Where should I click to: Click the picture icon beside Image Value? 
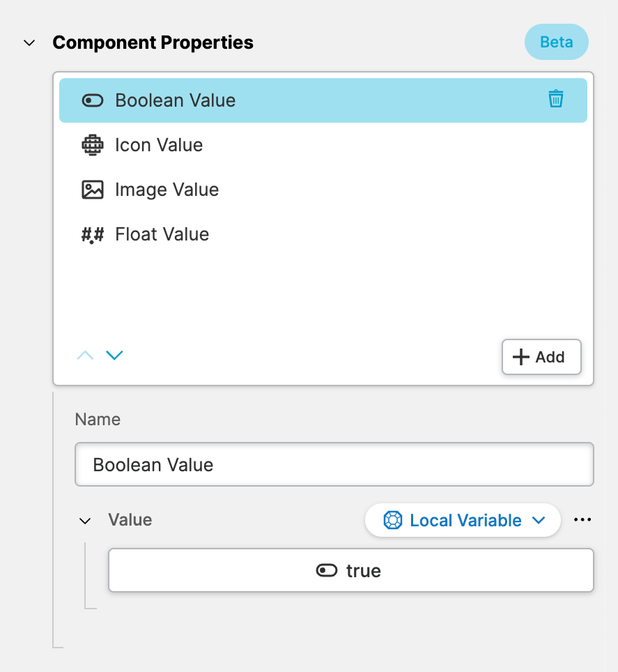pyautogui.click(x=93, y=190)
